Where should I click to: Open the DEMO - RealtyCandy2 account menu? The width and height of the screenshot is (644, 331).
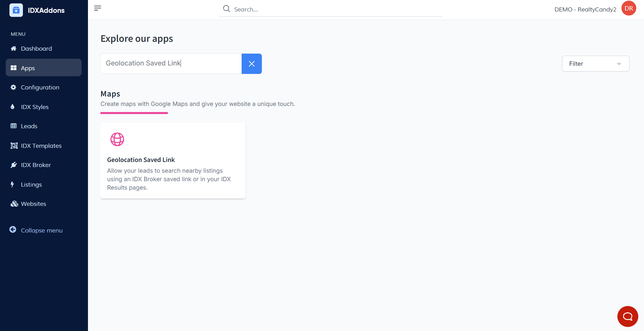(x=585, y=9)
